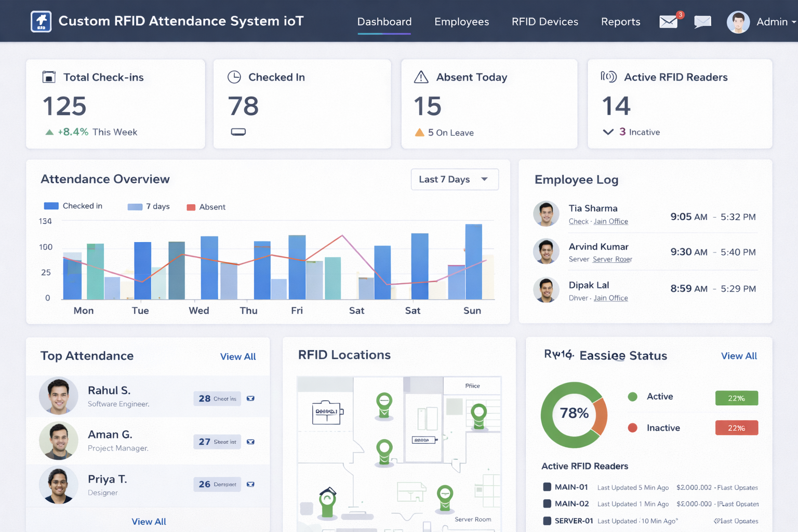Click the Total Check-ins card icon

click(49, 77)
